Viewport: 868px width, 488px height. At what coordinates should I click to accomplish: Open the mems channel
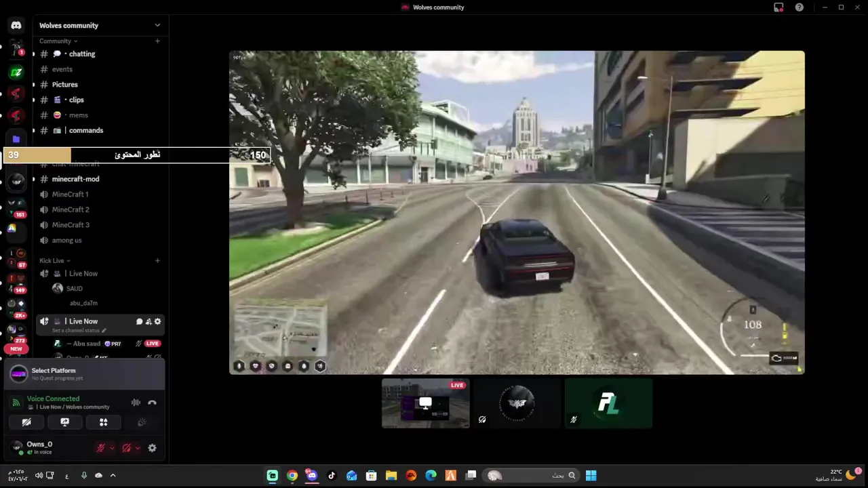click(x=99, y=115)
